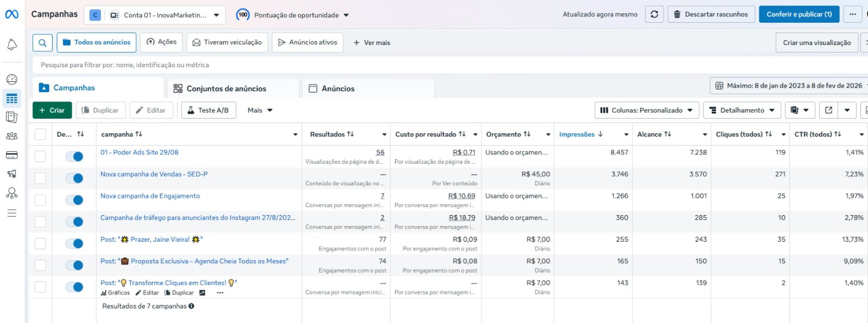The image size is (868, 323).
Task: Click the refresh data icon
Action: tap(654, 14)
